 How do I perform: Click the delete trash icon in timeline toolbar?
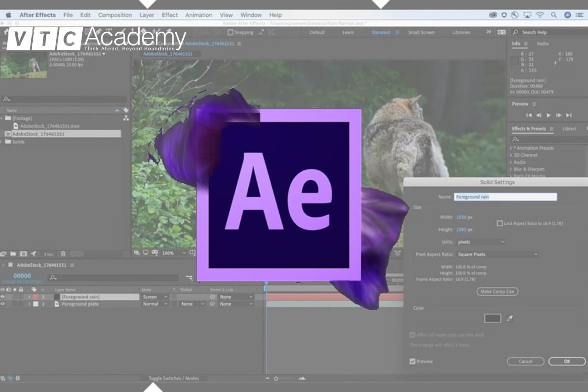click(x=63, y=254)
